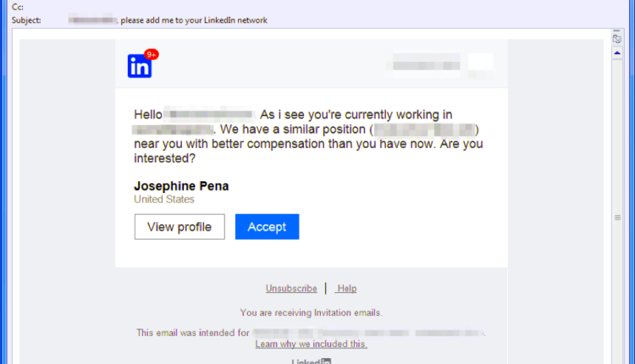The height and width of the screenshot is (364, 635).
Task: Select the name Josephine Pena
Action: click(181, 186)
